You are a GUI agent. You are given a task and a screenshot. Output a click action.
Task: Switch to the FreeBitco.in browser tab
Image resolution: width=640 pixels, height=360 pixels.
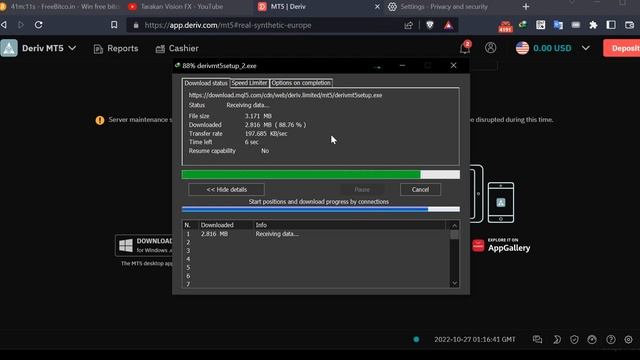tap(61, 7)
